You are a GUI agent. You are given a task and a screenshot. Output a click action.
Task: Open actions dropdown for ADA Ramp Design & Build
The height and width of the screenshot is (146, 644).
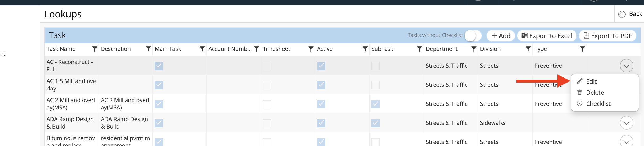(627, 123)
